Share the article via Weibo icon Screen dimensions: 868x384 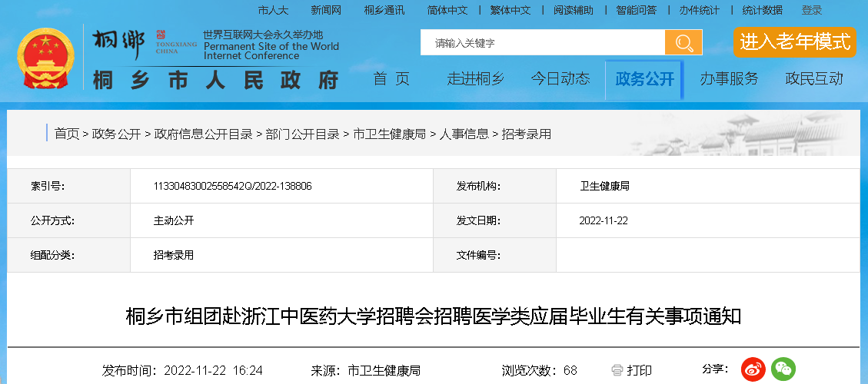pos(753,369)
